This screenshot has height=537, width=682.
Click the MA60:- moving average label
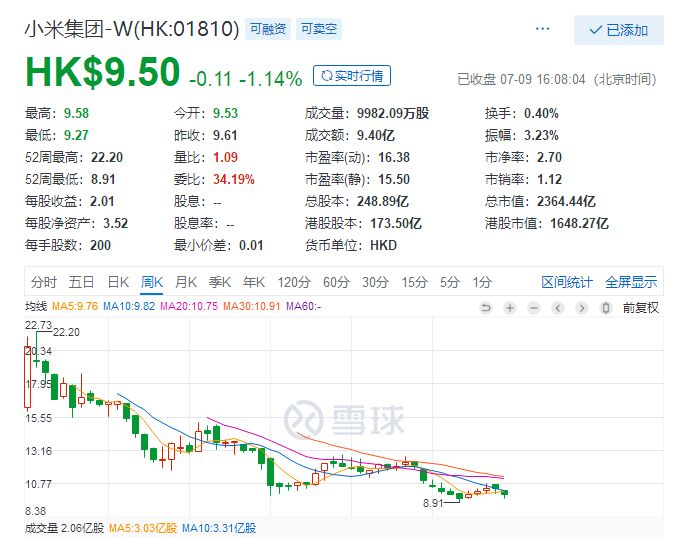[x=303, y=306]
